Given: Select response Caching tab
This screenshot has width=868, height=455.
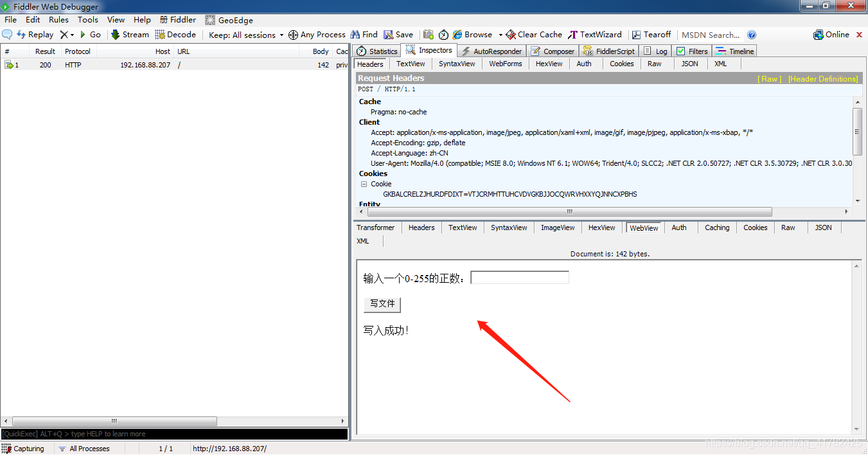Looking at the screenshot, I should [717, 227].
